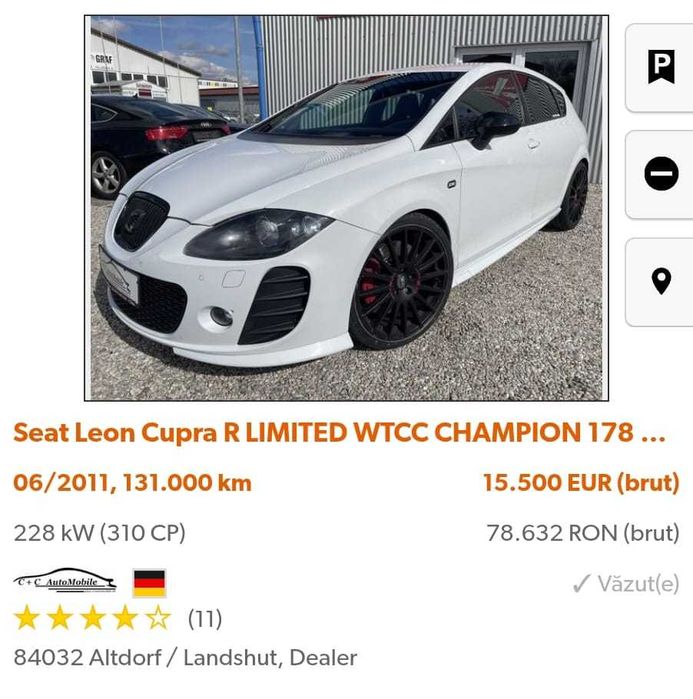
Task: Click the German flag icon
Action: [149, 582]
